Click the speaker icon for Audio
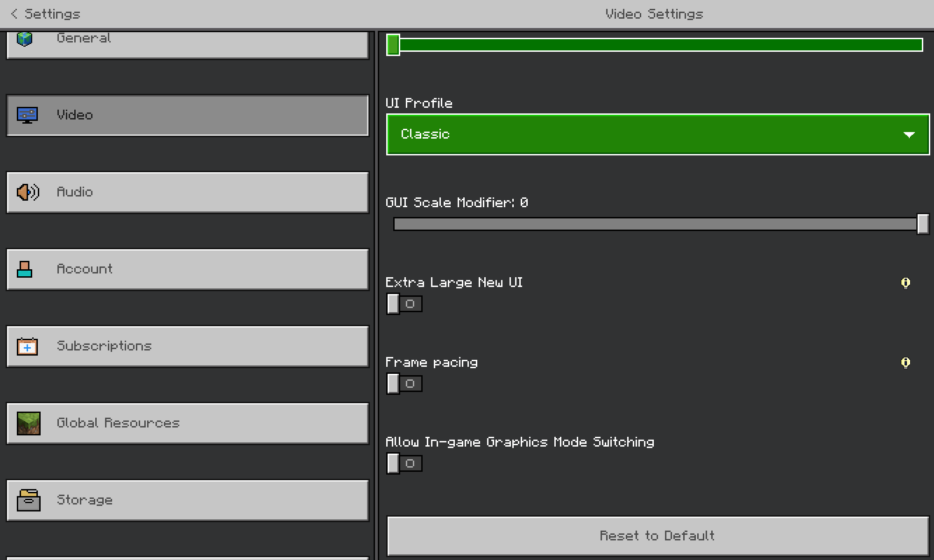Image resolution: width=934 pixels, height=560 pixels. (28, 192)
